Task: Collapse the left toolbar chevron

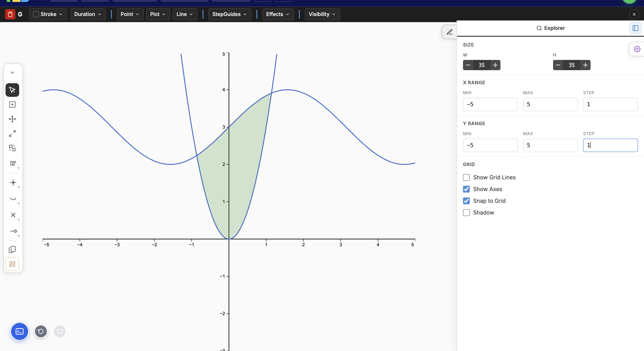Action: pyautogui.click(x=12, y=73)
